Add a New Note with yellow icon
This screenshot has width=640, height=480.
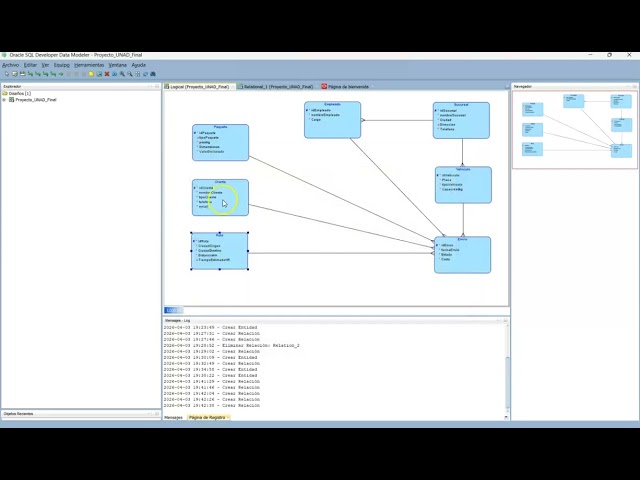91,74
